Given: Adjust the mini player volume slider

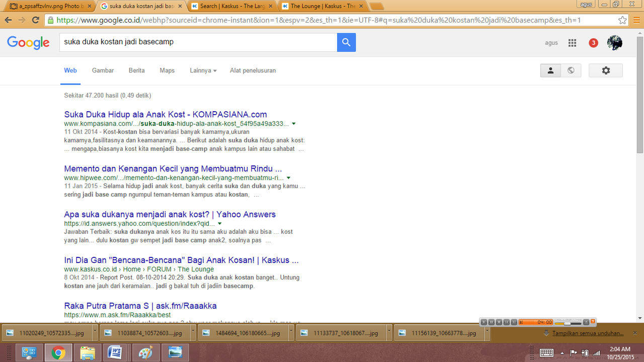Looking at the screenshot, I should tap(568, 324).
